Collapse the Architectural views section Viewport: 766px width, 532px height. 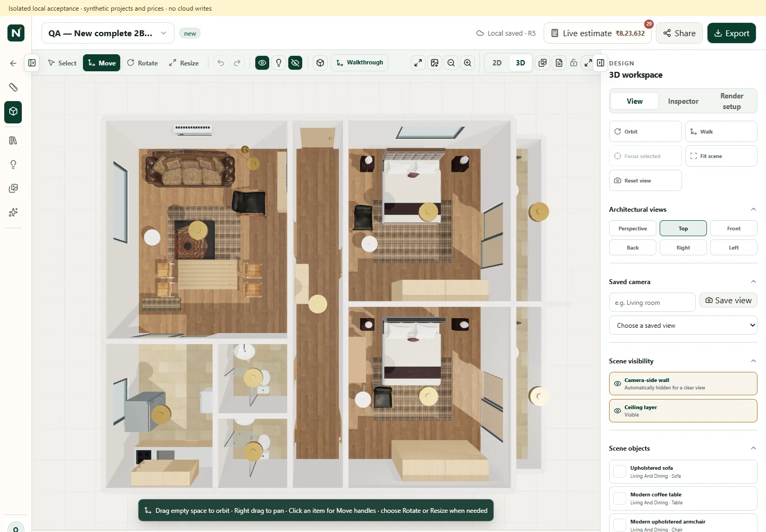click(753, 210)
